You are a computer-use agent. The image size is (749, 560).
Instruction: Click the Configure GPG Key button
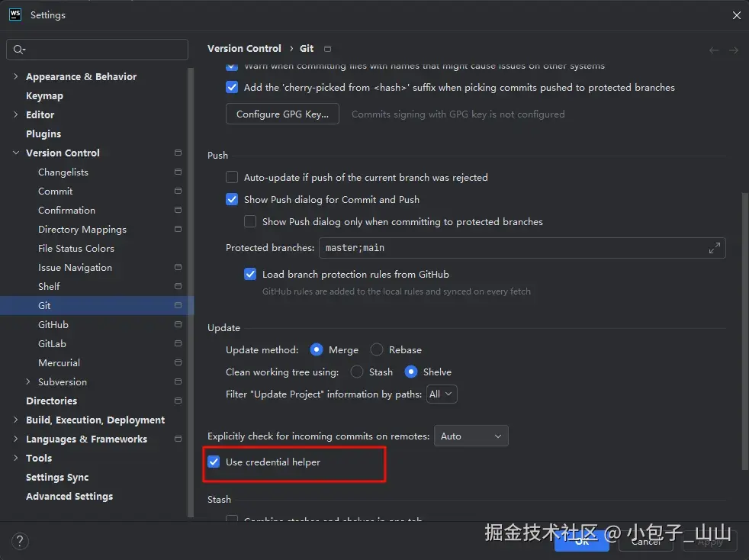click(282, 114)
